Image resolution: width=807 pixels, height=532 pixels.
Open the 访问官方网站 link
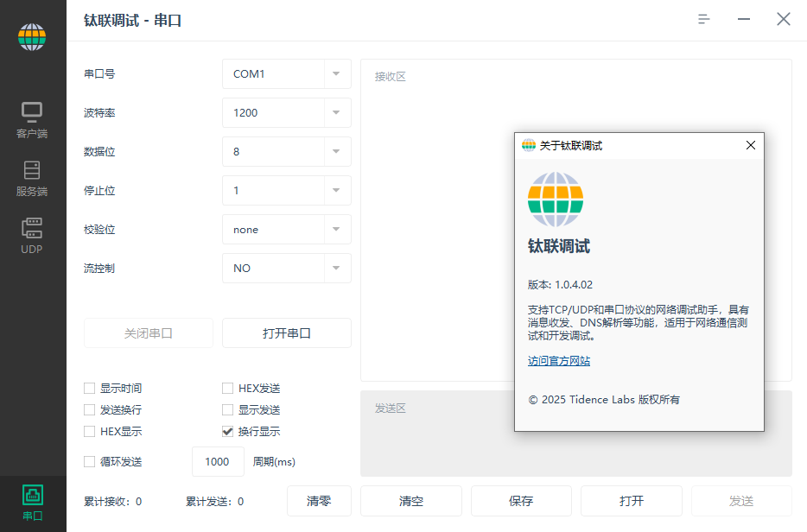pos(559,361)
